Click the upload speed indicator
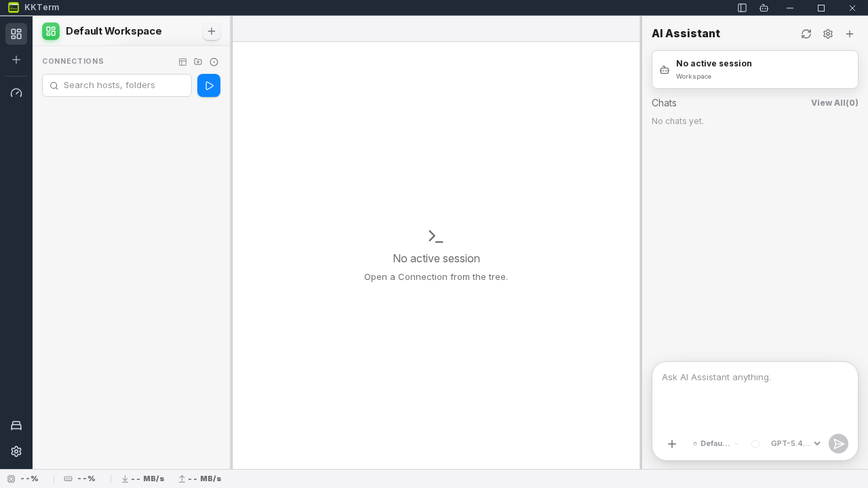The height and width of the screenshot is (488, 868). [199, 479]
